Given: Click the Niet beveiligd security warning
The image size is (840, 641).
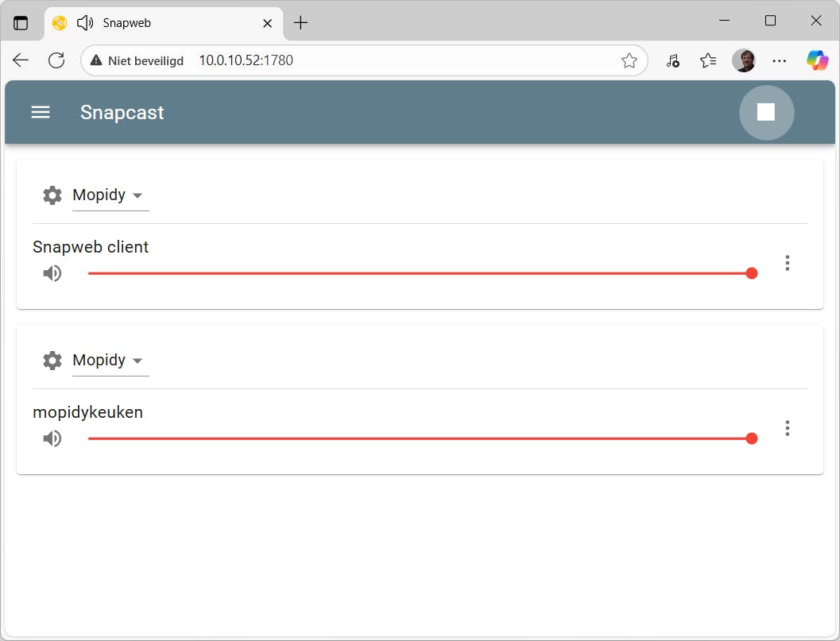Looking at the screenshot, I should pyautogui.click(x=137, y=60).
